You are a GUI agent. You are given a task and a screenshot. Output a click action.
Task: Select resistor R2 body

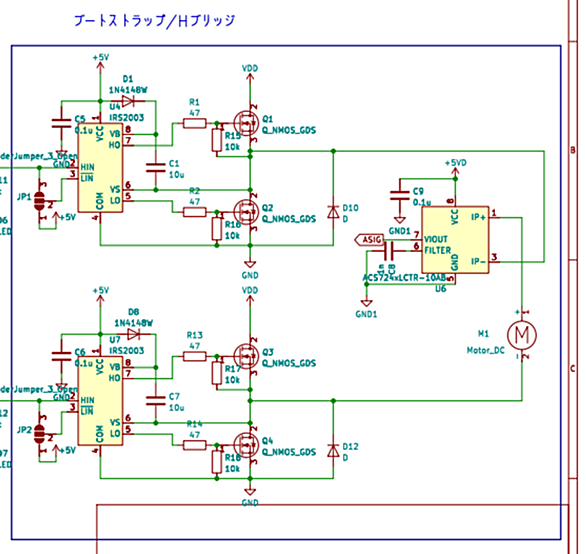pos(194,212)
